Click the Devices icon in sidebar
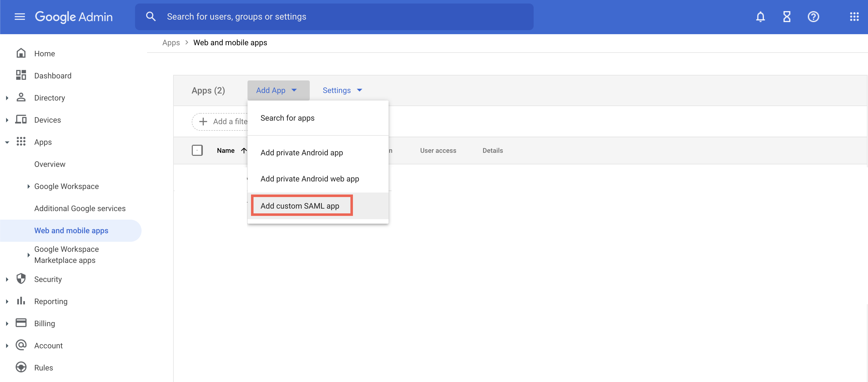This screenshot has height=382, width=868. pos(21,119)
